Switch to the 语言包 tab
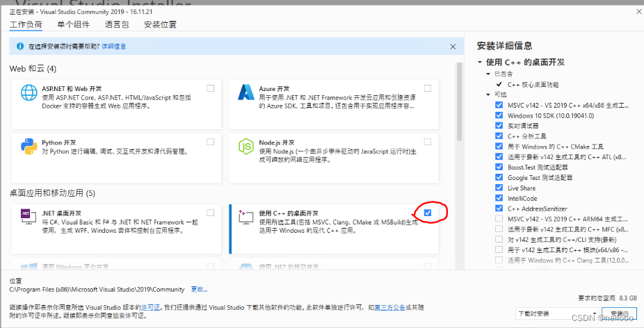The height and width of the screenshot is (328, 644). pos(117,24)
